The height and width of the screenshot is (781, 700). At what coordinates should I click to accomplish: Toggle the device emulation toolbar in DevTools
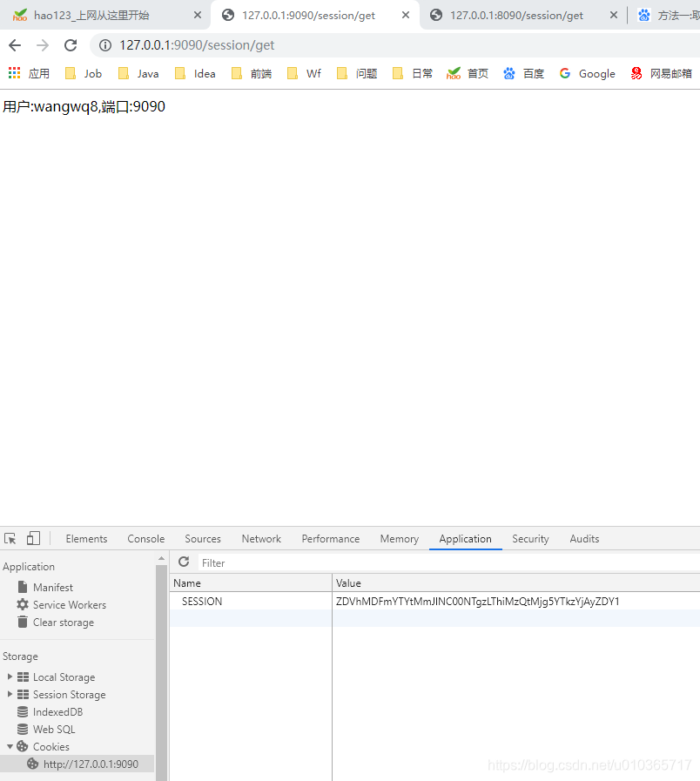[x=32, y=538]
